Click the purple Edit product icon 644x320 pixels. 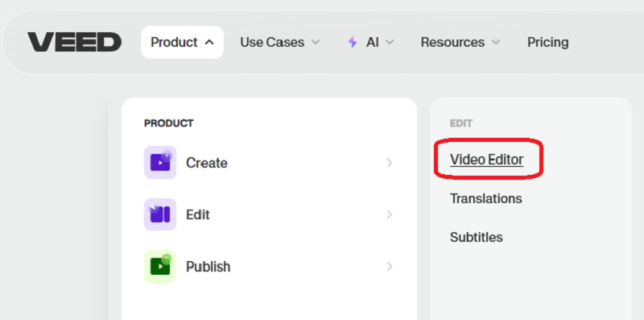(160, 214)
